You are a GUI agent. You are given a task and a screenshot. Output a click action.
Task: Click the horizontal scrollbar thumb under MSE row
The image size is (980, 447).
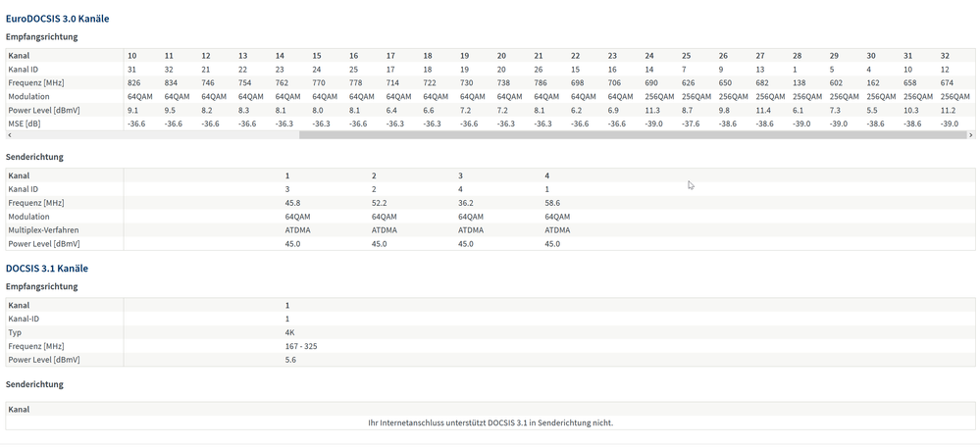pyautogui.click(x=633, y=135)
